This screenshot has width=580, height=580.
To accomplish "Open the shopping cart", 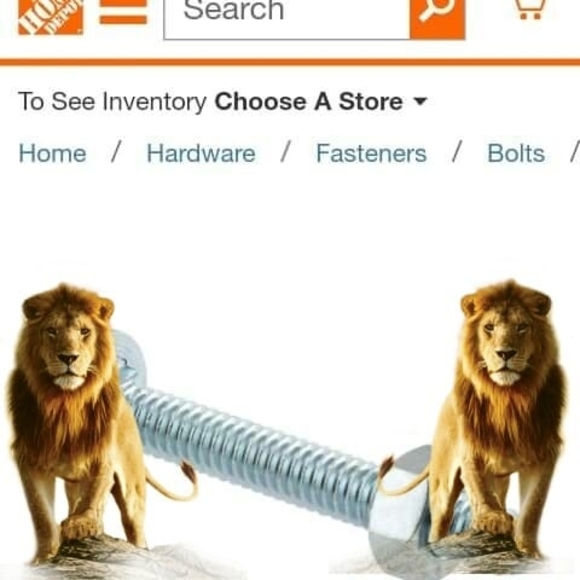I will tap(532, 10).
